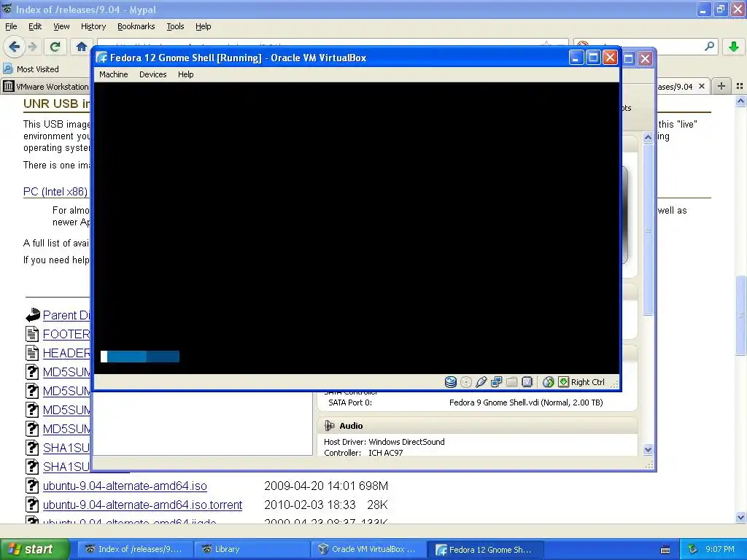Click the boot progress bar in the VM screen
747x560 pixels.
(x=140, y=356)
